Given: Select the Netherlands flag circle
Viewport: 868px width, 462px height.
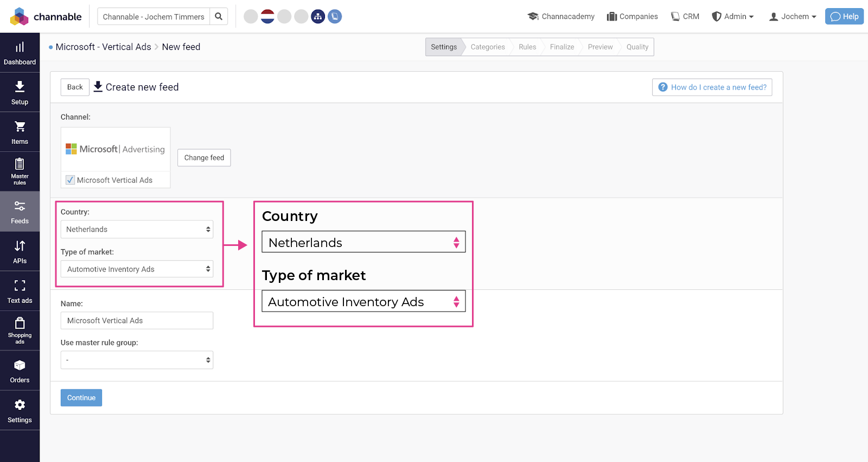Looking at the screenshot, I should 267,17.
